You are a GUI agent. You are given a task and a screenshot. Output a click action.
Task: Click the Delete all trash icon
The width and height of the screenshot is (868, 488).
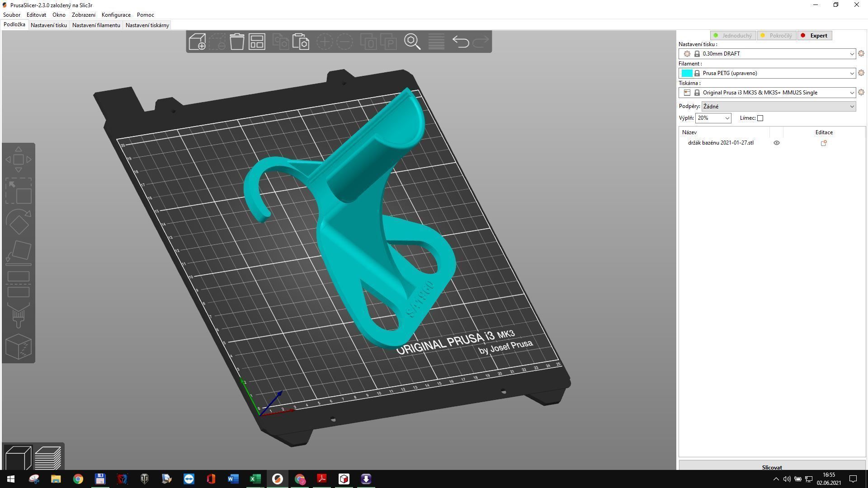point(237,42)
